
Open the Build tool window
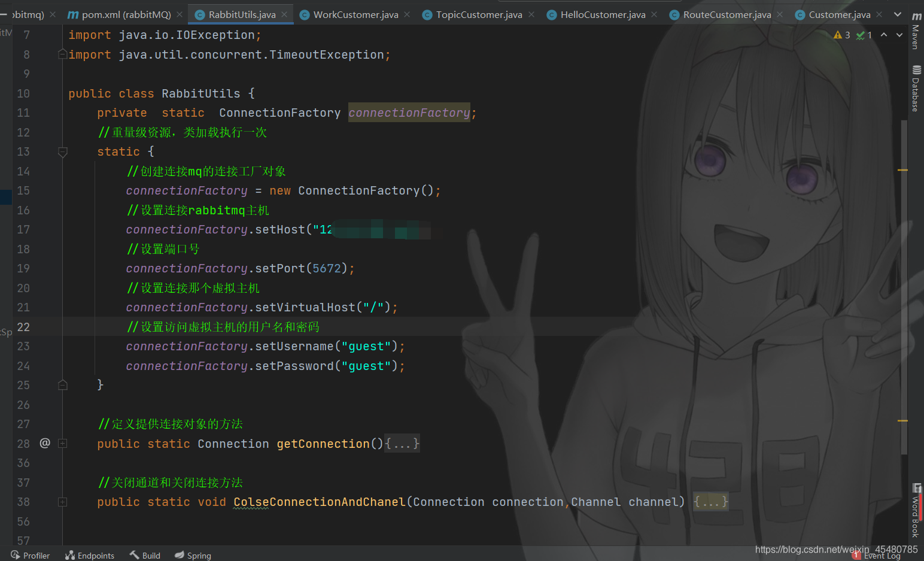[145, 556]
